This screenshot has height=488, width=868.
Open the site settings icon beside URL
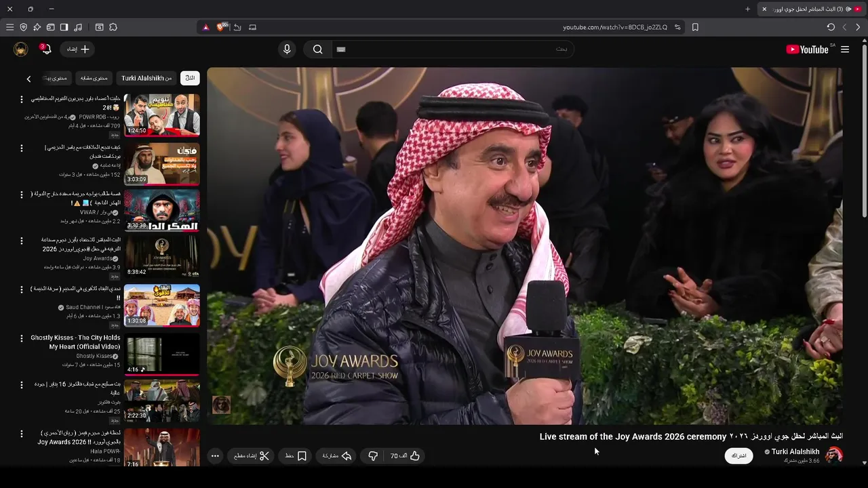click(x=677, y=27)
